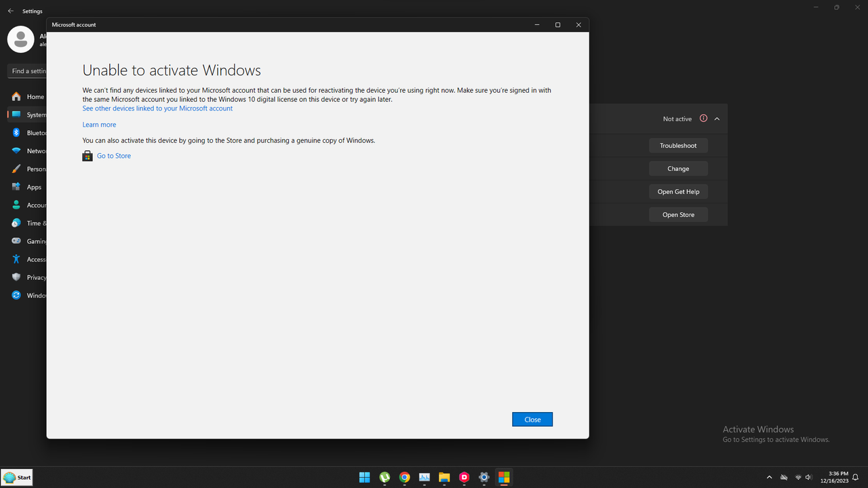The width and height of the screenshot is (868, 488).
Task: Click the Store bag icon next to Go to Store
Action: [87, 156]
